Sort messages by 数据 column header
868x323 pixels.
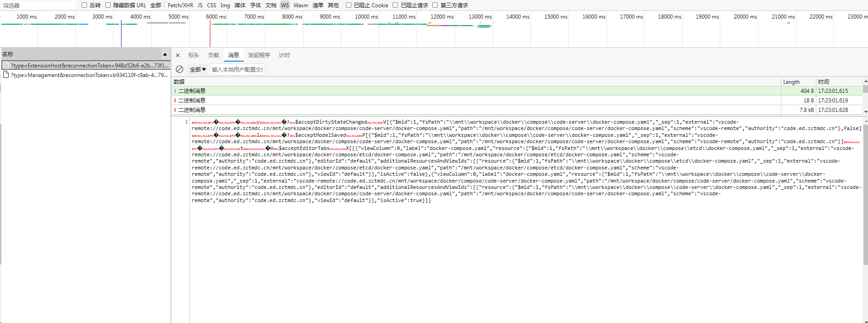(x=476, y=82)
